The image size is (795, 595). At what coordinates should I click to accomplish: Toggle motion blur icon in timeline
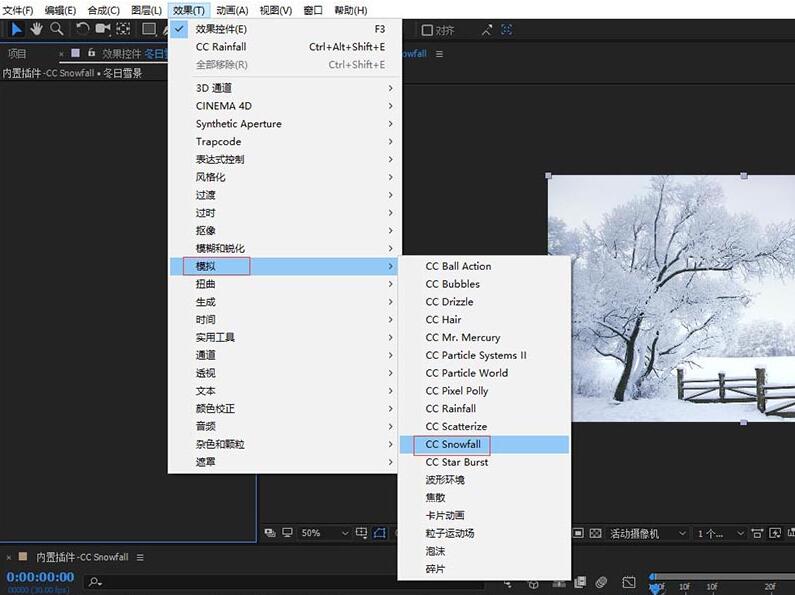pos(601,582)
